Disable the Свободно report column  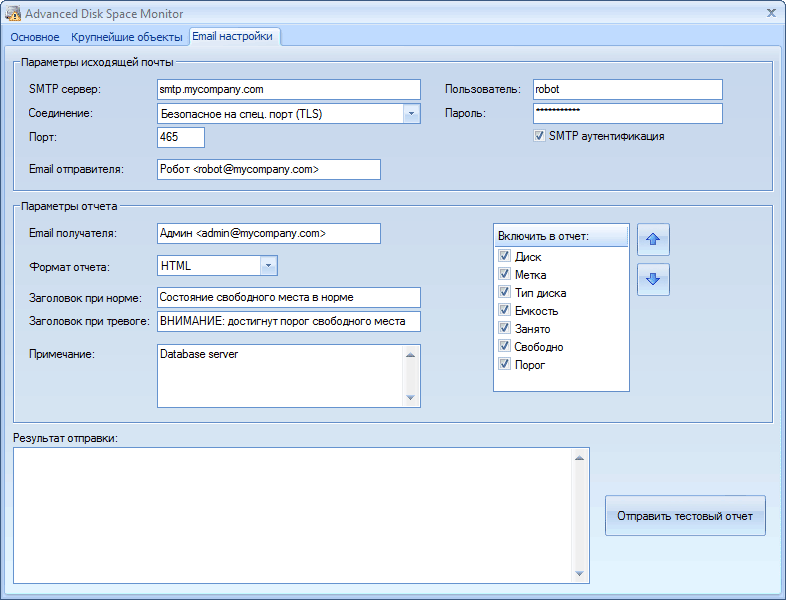(505, 347)
